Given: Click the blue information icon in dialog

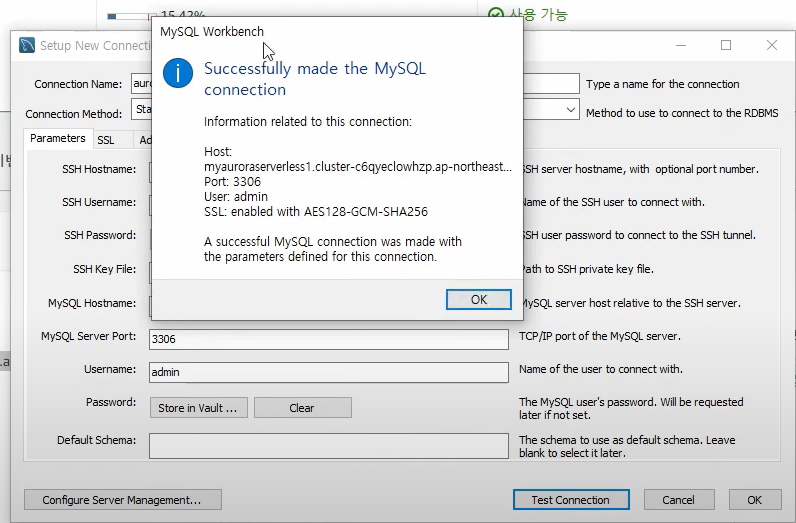Looking at the screenshot, I should [178, 73].
